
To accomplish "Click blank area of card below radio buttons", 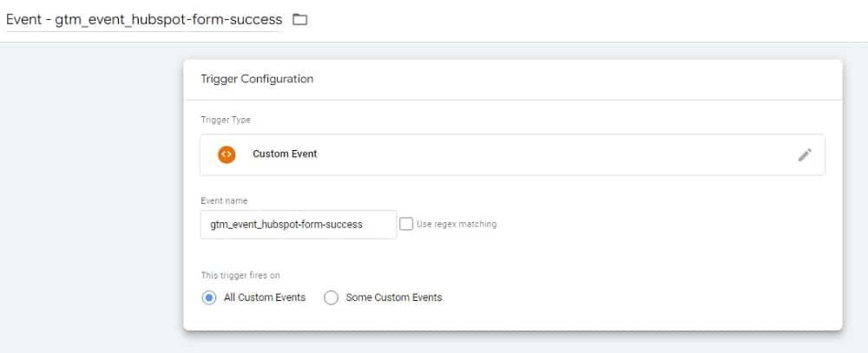I will [x=512, y=318].
